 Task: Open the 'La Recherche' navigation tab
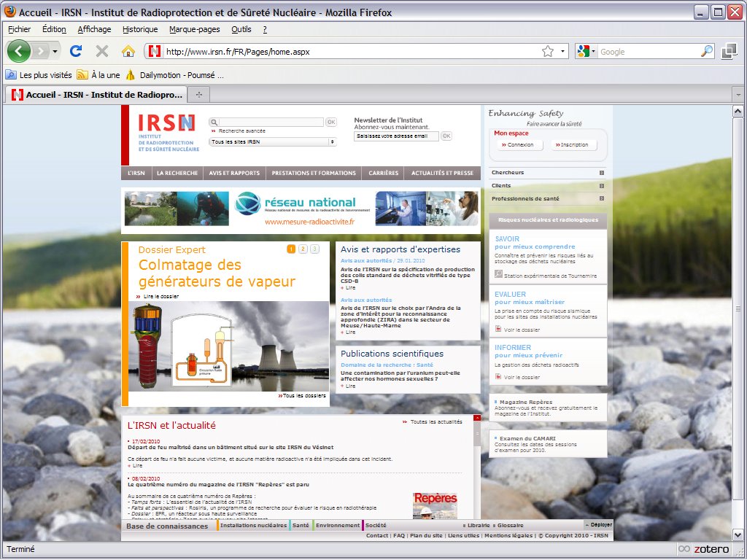pos(177,174)
